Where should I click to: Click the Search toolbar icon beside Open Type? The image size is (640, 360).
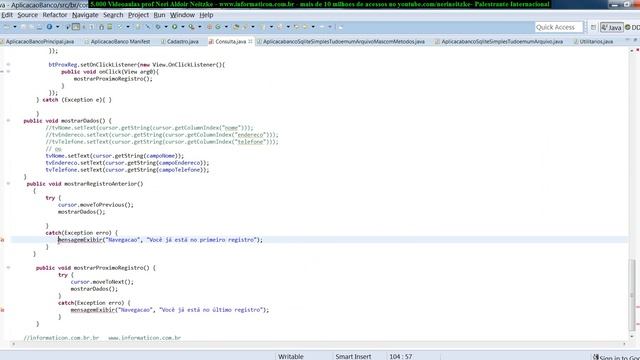pos(245,27)
